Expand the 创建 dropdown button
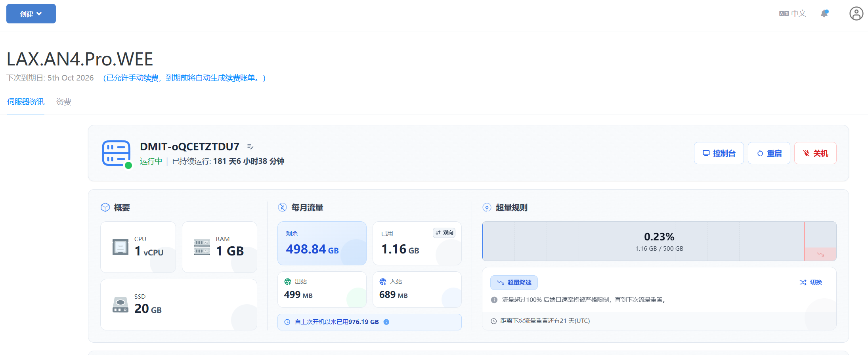 click(31, 14)
